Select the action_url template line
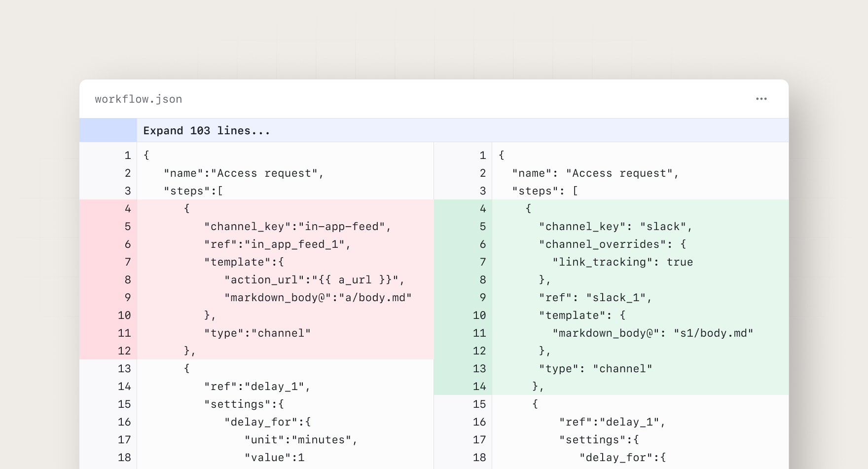868x469 pixels. point(314,279)
